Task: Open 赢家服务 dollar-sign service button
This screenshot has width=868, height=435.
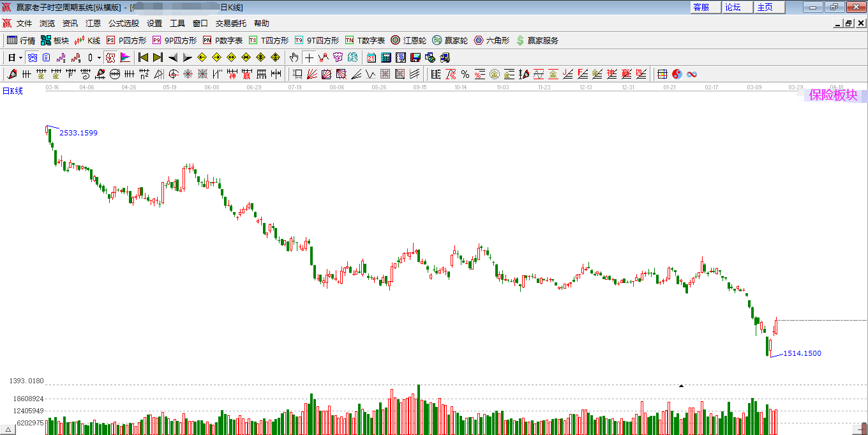Action: pos(537,40)
